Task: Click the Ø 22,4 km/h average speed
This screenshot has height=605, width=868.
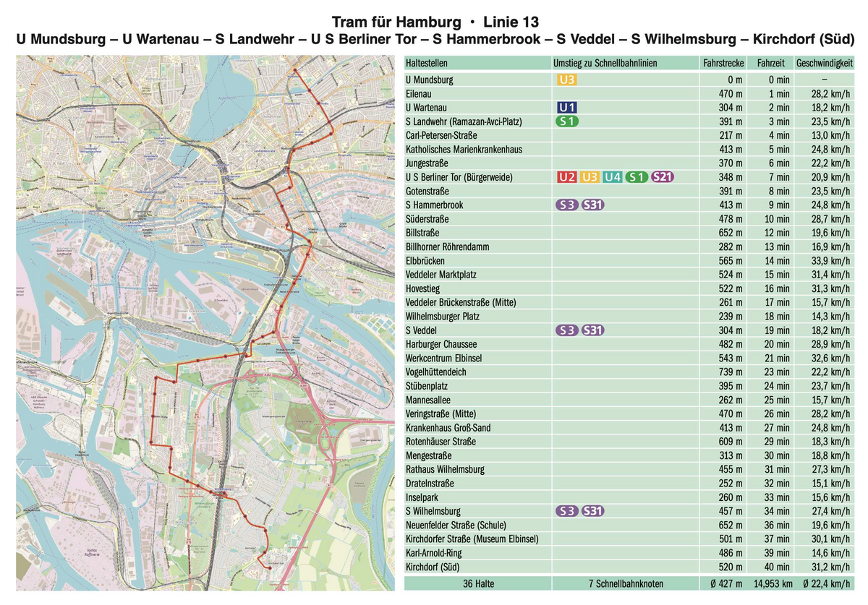Action: click(x=826, y=583)
